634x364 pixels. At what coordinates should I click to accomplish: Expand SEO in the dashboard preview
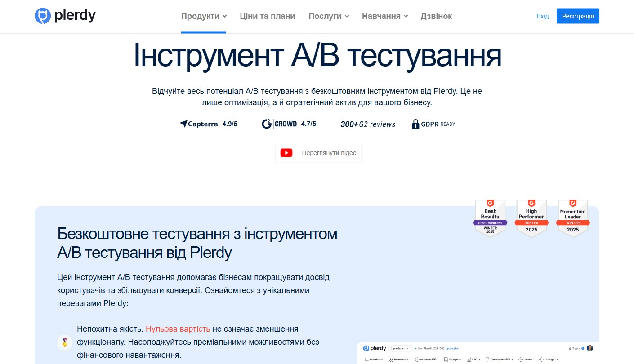pyautogui.click(x=473, y=360)
